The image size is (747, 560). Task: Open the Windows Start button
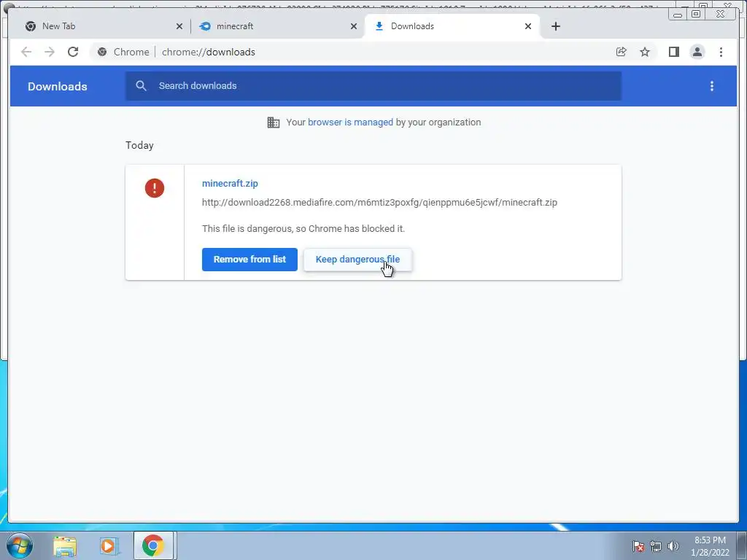(x=20, y=545)
